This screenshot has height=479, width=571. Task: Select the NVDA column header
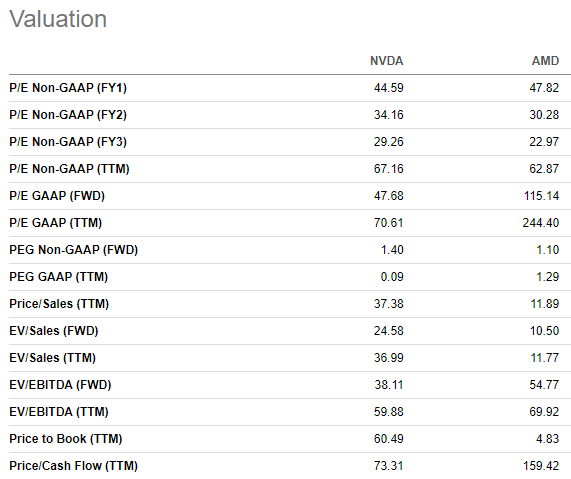coord(386,61)
